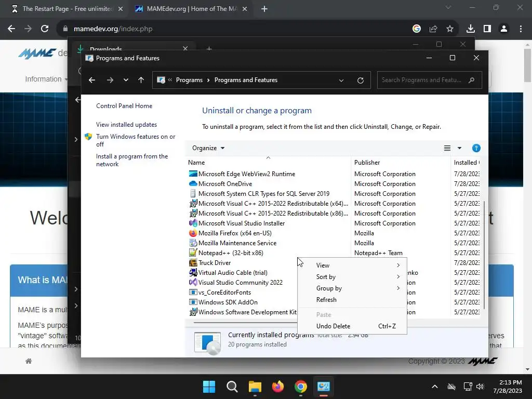
Task: Switch to The Restart Page tab
Action: point(67,9)
